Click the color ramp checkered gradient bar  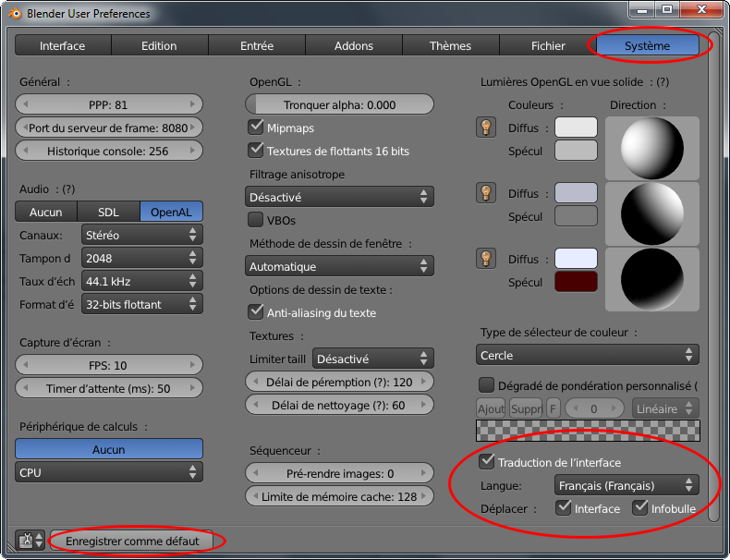(588, 431)
